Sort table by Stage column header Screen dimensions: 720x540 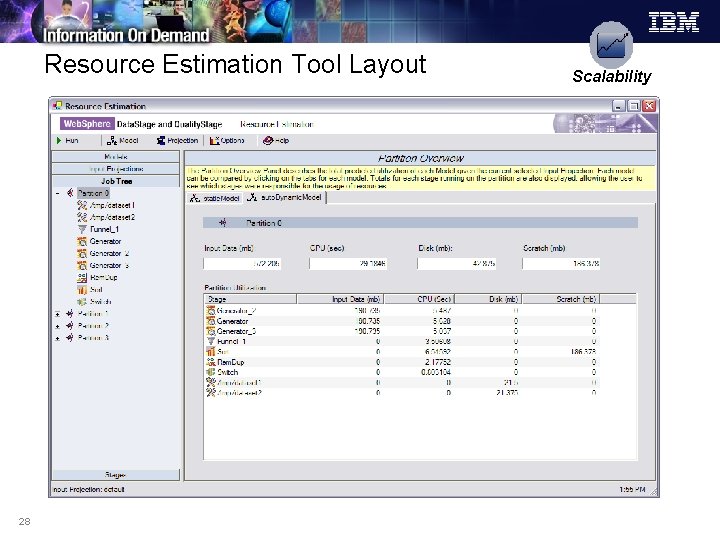tap(250, 299)
